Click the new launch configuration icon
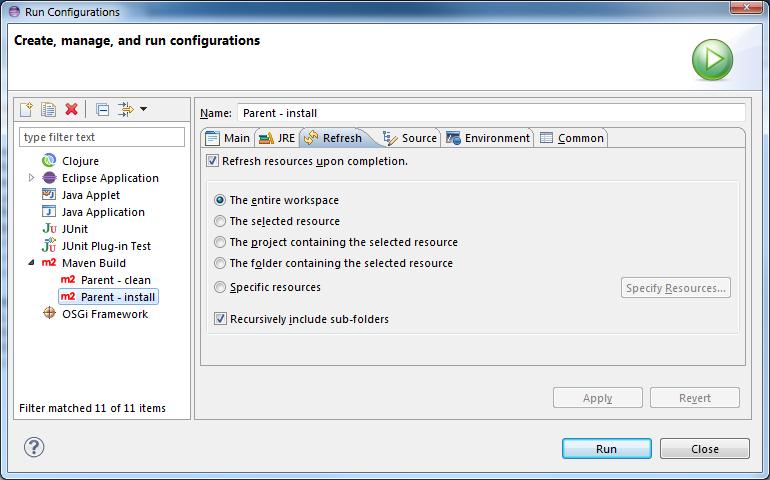 [x=27, y=109]
